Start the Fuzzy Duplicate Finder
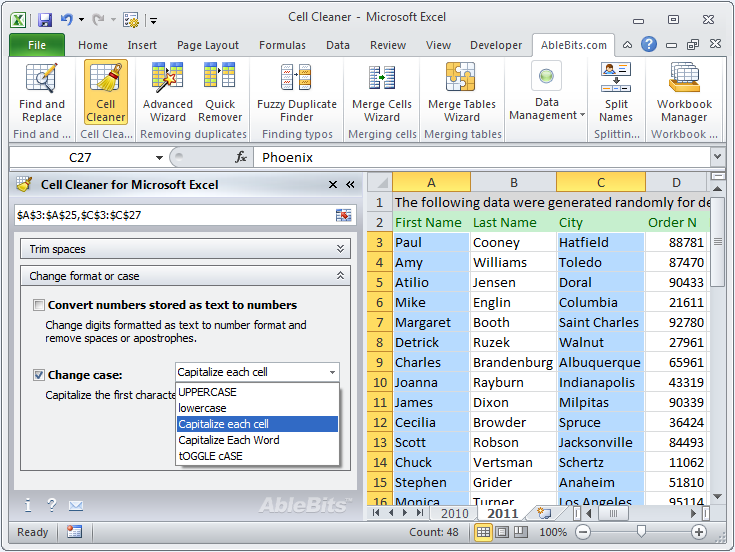Viewport: 735px width, 552px height. click(297, 93)
